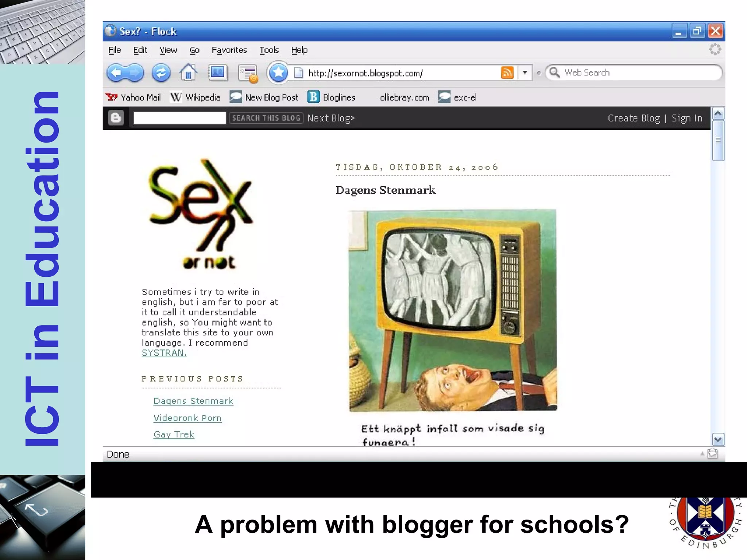This screenshot has height=560, width=747.
Task: Open the SYSTRAN translation link
Action: pos(164,353)
